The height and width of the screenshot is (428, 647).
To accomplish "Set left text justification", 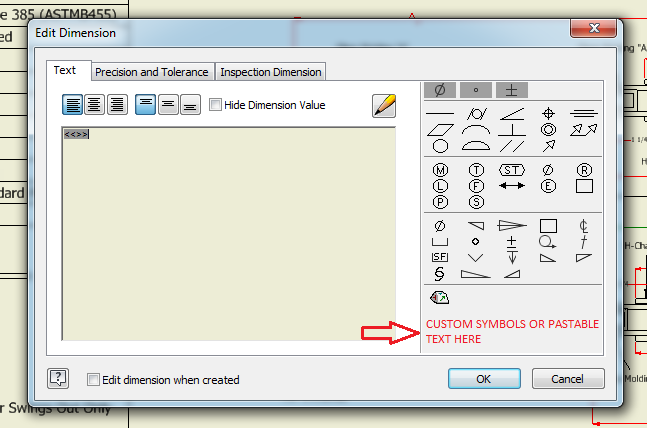I will tap(72, 104).
